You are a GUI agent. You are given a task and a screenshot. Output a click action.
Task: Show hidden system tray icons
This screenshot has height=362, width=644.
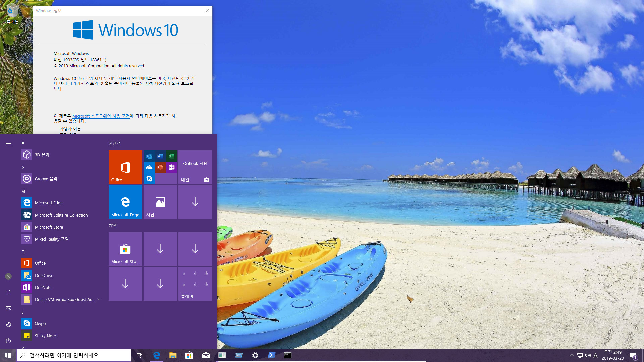572,355
